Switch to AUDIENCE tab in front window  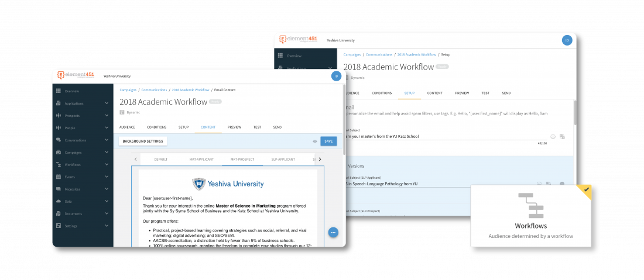click(x=127, y=127)
